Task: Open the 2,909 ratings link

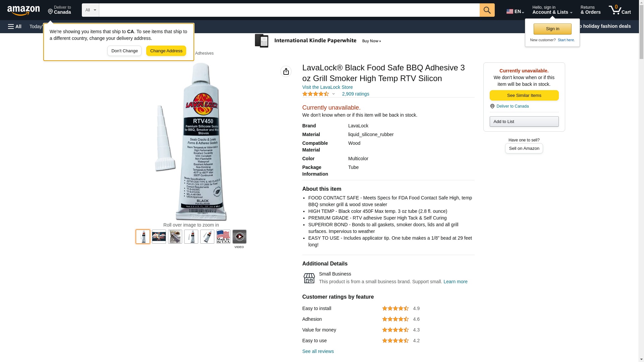Action: pyautogui.click(x=356, y=94)
